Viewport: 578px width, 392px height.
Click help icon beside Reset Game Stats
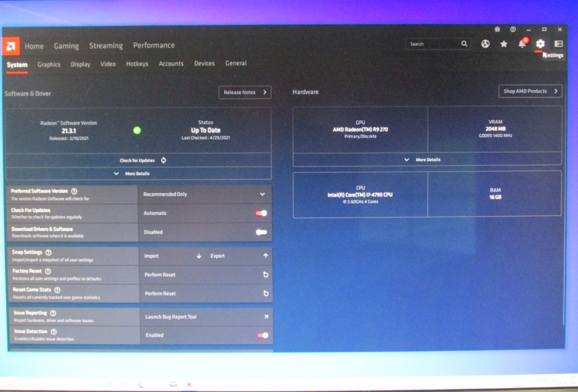(x=57, y=290)
